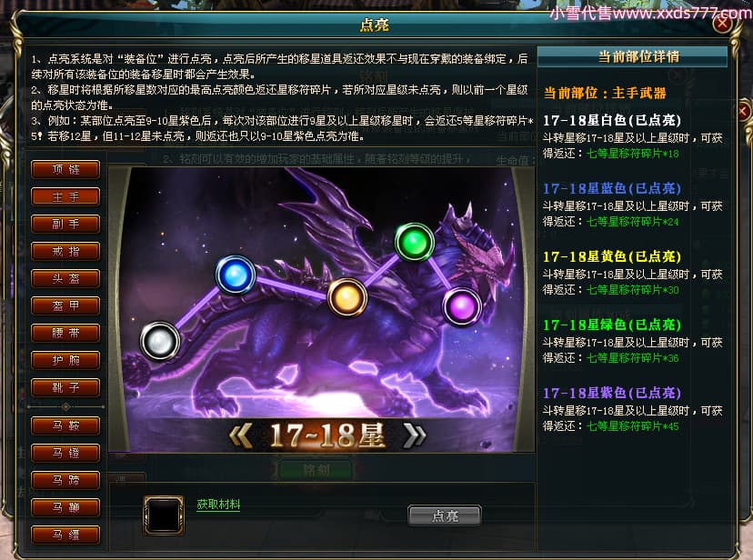Open the 获取材料 link
Image resolution: width=753 pixels, height=560 pixels.
coord(218,505)
